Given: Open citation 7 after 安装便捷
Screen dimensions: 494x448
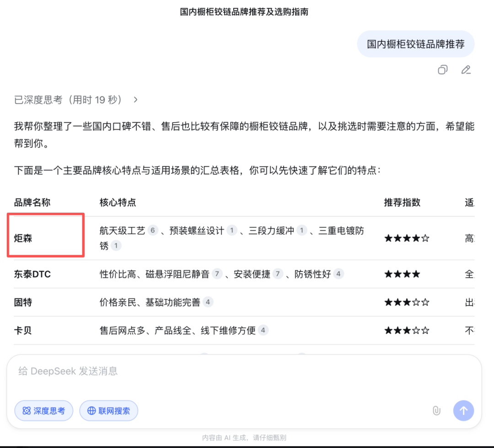Looking at the screenshot, I should [x=278, y=274].
